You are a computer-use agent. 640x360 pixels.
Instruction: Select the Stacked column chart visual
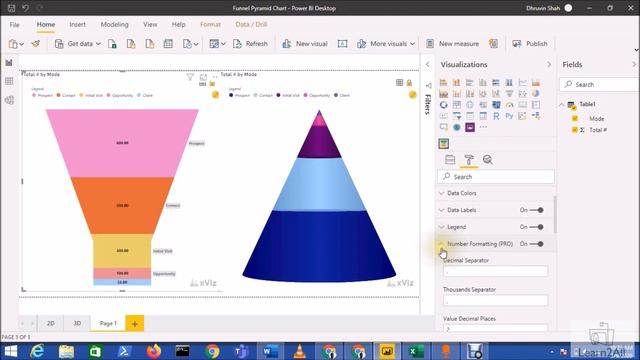click(x=456, y=83)
